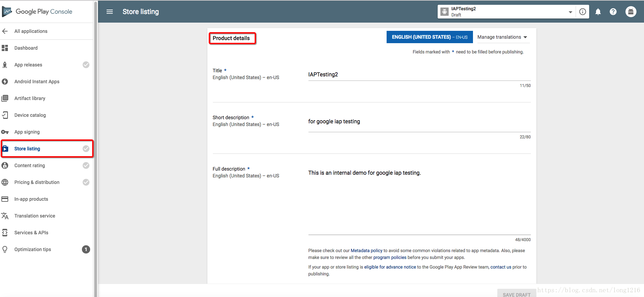
Task: Open Pricing & distribution in the sidebar
Action: [37, 182]
